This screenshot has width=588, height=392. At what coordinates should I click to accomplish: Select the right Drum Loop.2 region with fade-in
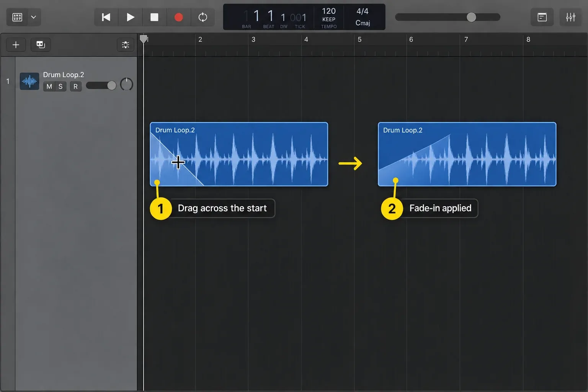[467, 154]
